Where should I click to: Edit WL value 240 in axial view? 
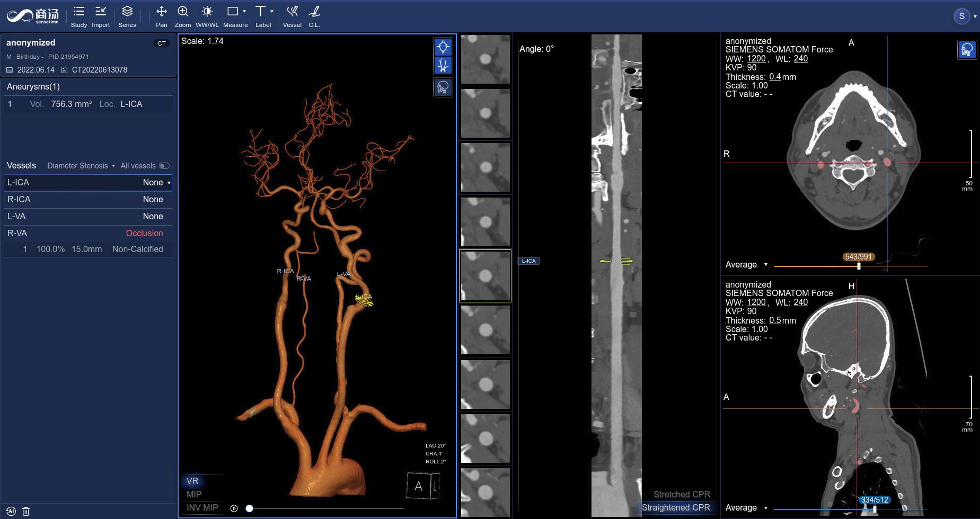pyautogui.click(x=800, y=59)
